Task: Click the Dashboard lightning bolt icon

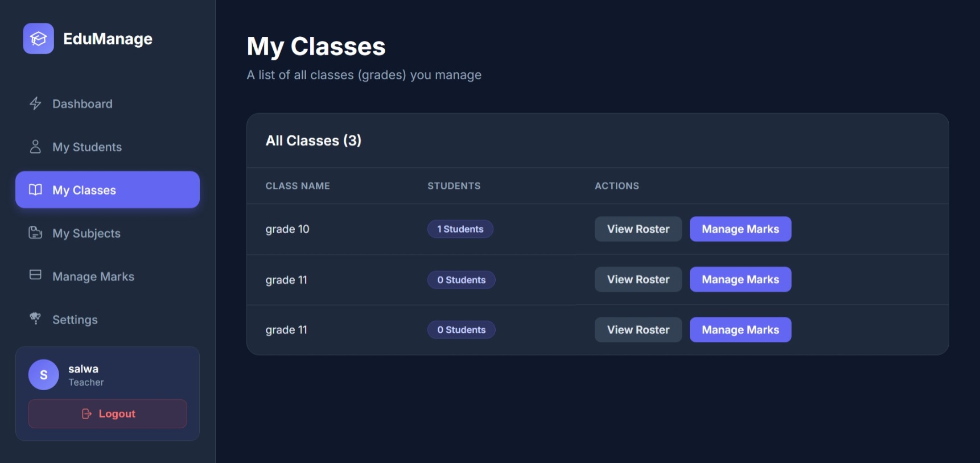Action: pyautogui.click(x=35, y=104)
